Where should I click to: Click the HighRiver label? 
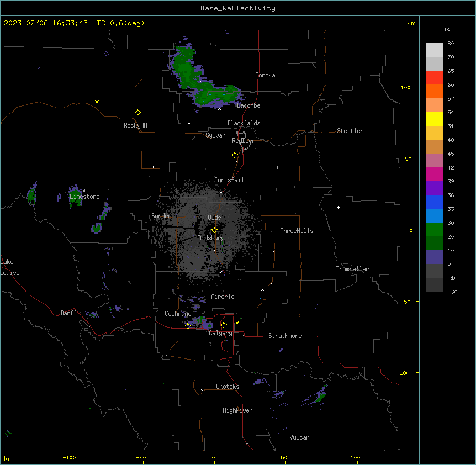tap(237, 410)
